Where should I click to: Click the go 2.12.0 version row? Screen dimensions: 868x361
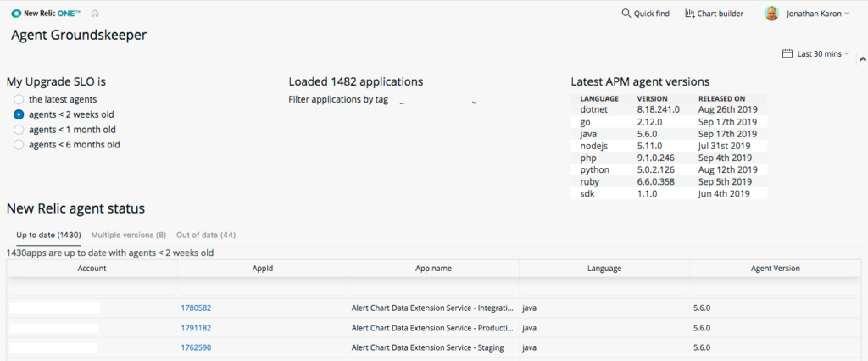pyautogui.click(x=669, y=122)
